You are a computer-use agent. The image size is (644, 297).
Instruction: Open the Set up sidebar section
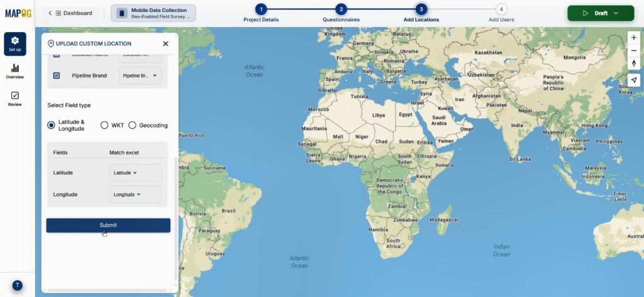tap(15, 44)
